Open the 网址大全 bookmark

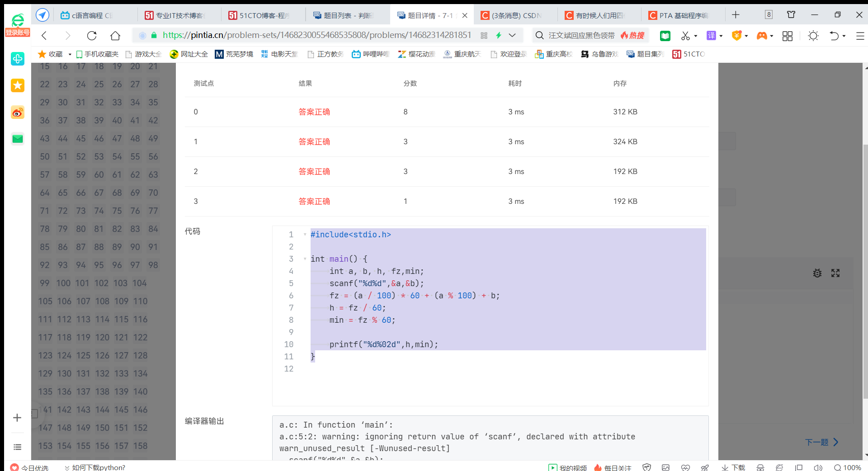coord(189,54)
